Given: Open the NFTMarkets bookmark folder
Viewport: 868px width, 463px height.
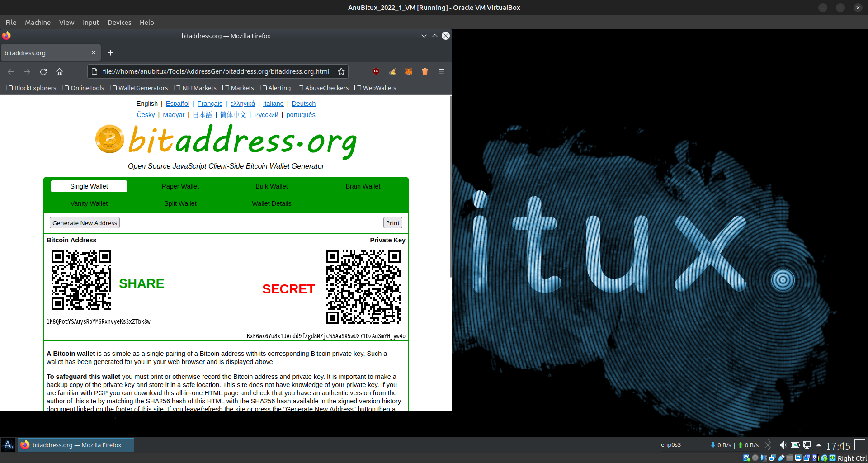Looking at the screenshot, I should coord(195,88).
